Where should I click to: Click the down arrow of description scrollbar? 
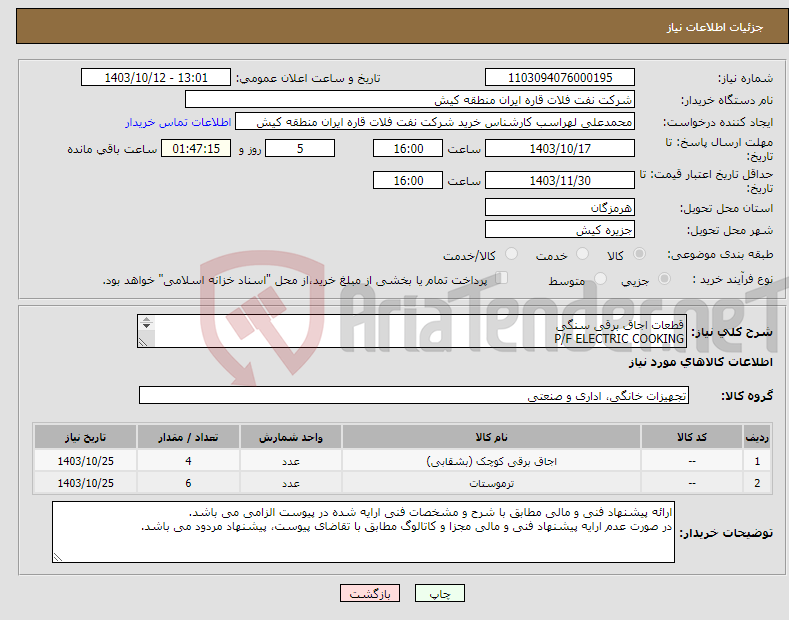point(146,326)
